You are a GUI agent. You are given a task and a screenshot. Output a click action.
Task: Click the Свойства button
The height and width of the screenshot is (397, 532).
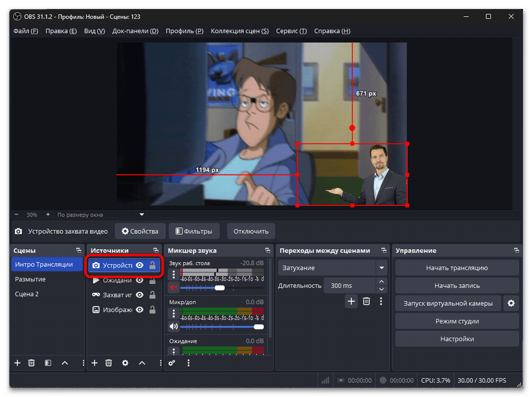[140, 231]
